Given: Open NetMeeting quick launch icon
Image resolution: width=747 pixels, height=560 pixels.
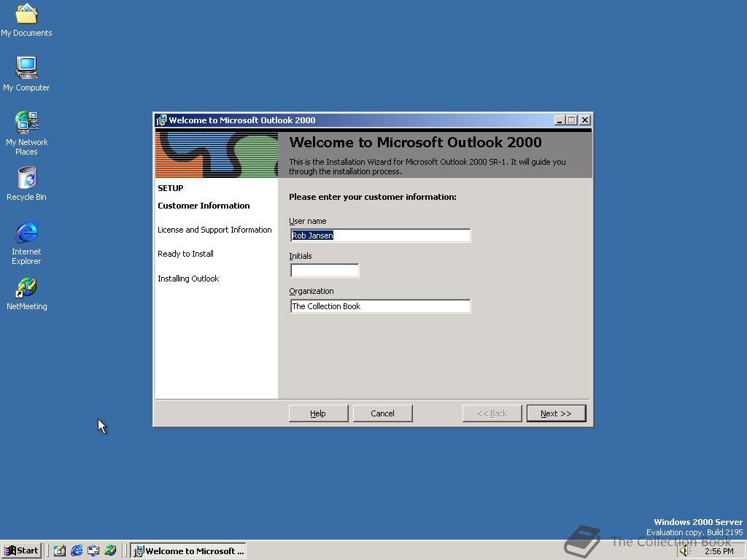Looking at the screenshot, I should (110, 551).
